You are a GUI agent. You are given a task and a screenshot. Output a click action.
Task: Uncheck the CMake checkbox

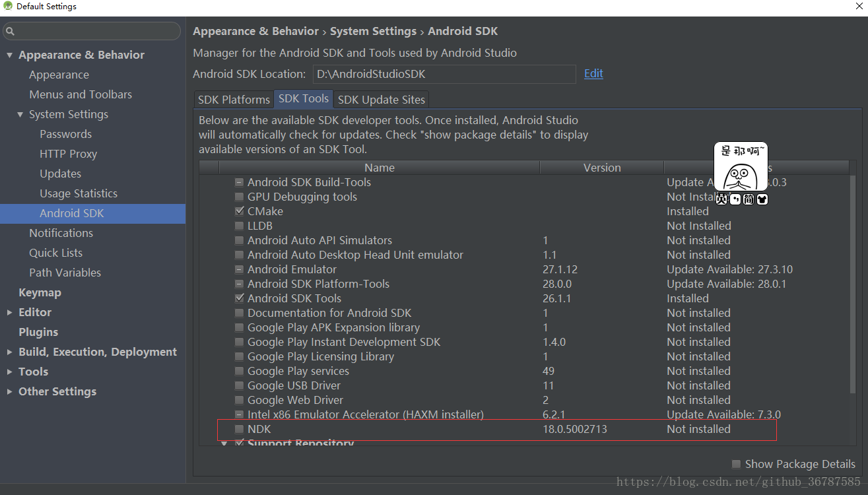240,211
